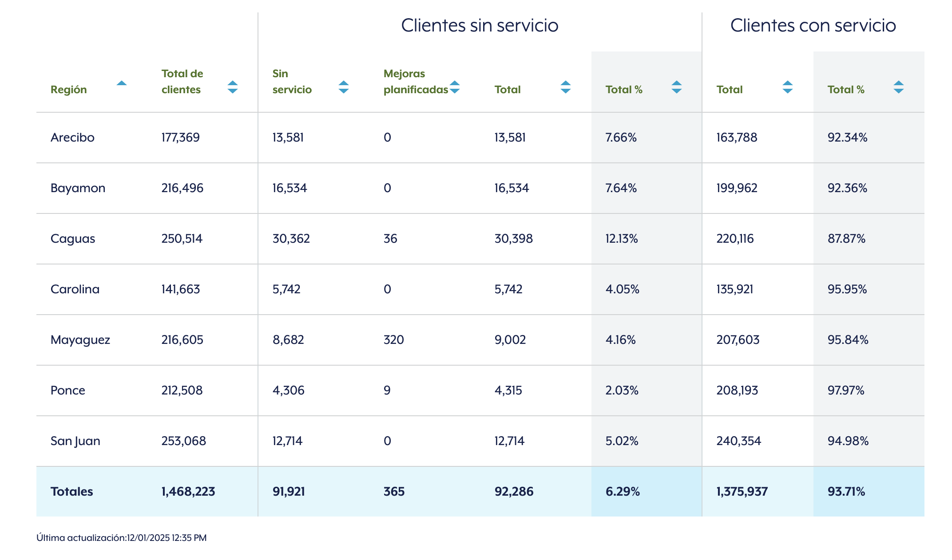Image resolution: width=952 pixels, height=560 pixels.
Task: Select the San Juan region row
Action: (x=75, y=441)
